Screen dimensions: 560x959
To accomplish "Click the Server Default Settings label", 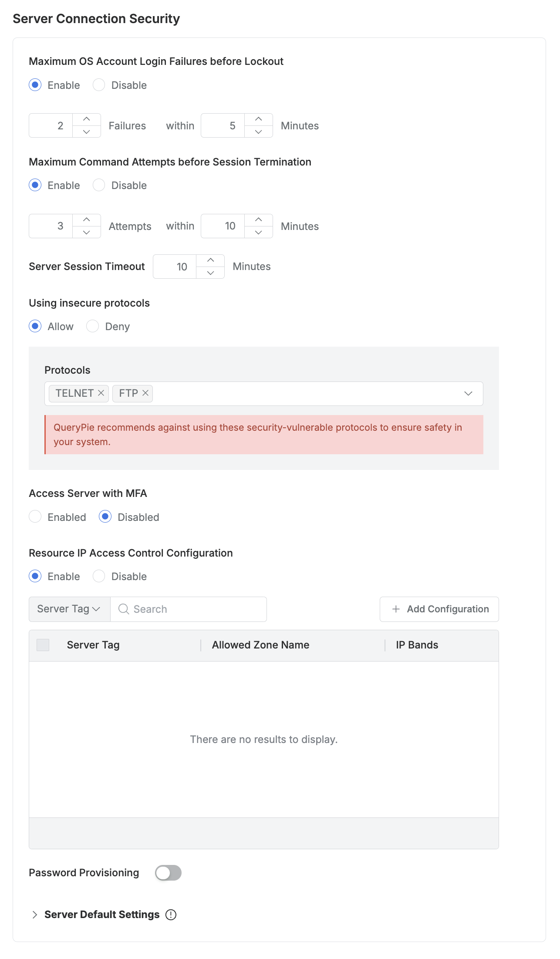I will (102, 915).
